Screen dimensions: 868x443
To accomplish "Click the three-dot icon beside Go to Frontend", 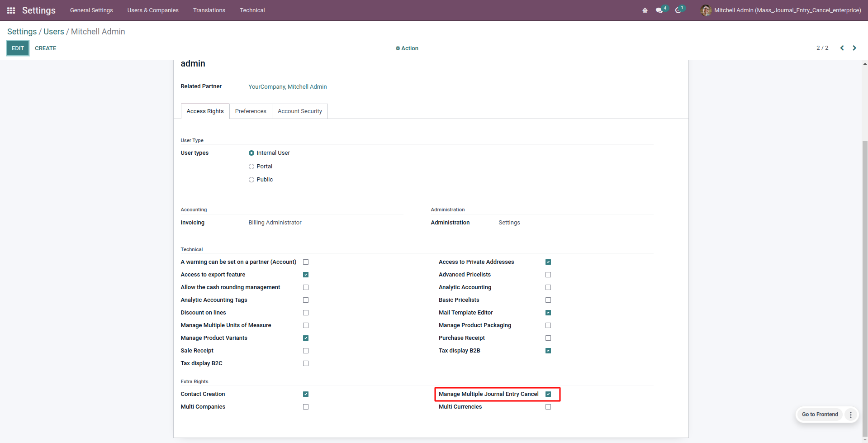I will click(851, 414).
